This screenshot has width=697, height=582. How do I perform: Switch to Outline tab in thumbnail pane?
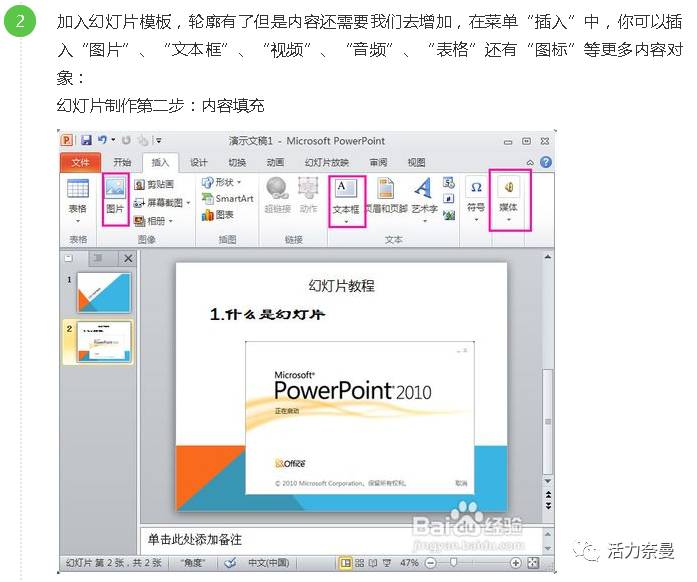pos(98,258)
